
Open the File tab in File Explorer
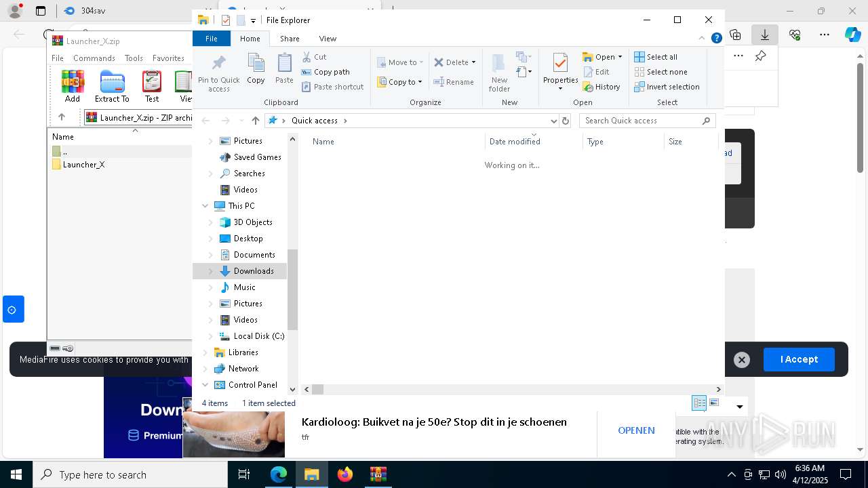212,39
